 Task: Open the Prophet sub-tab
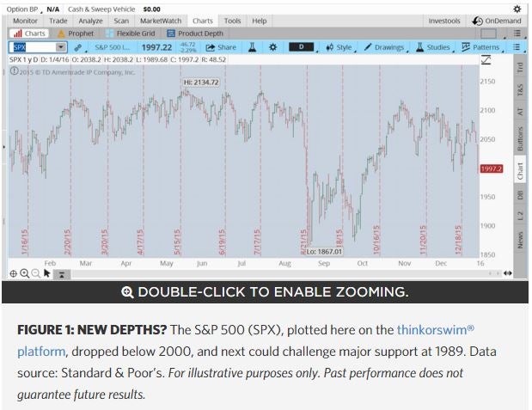point(76,34)
